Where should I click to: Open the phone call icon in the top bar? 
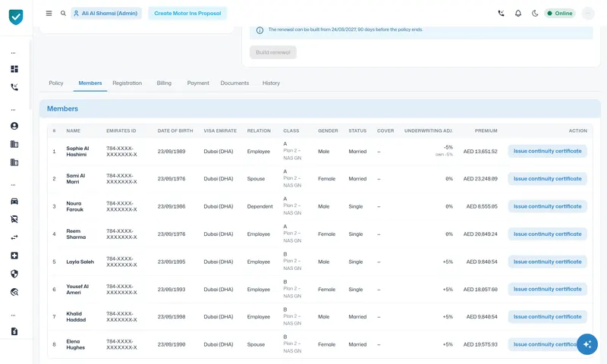tap(501, 13)
